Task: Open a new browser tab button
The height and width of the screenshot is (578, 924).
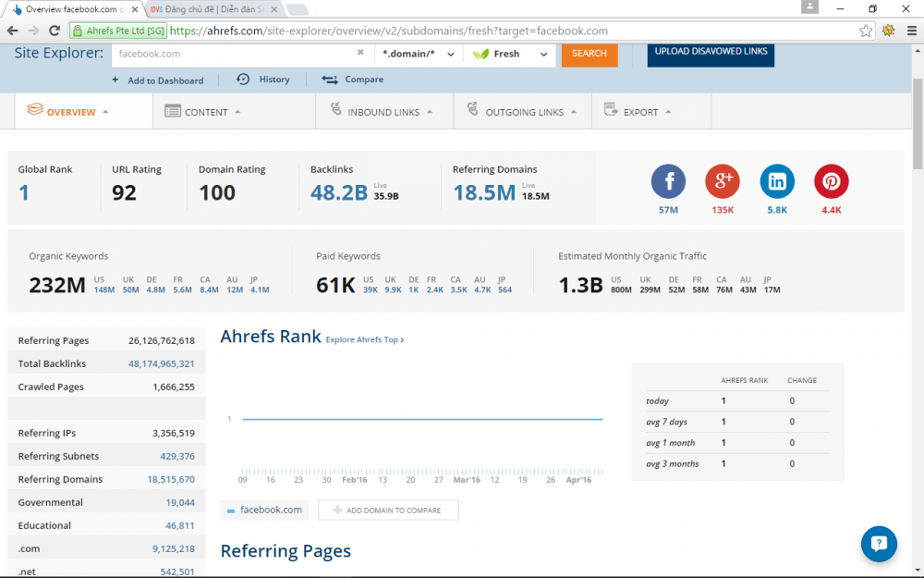Action: [x=298, y=9]
